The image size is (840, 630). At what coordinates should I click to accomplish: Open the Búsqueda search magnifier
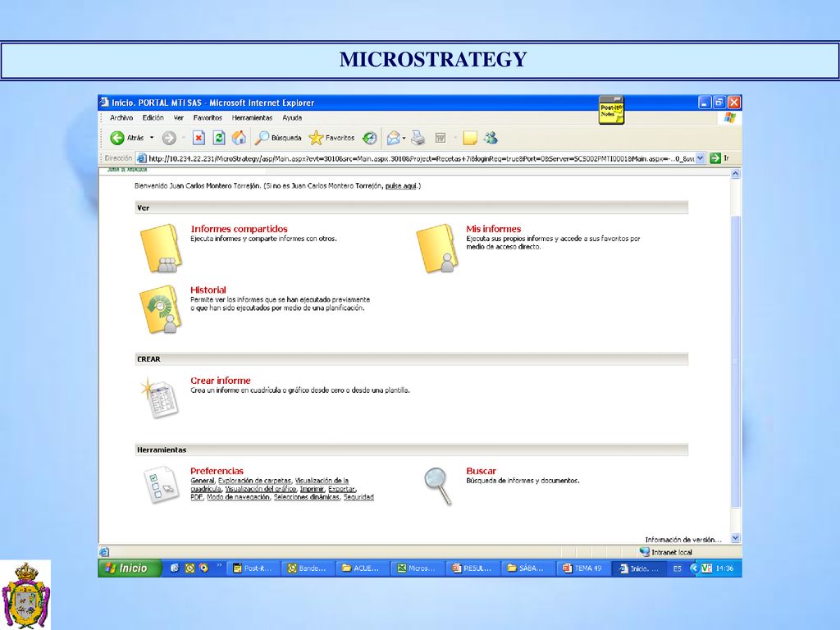coord(278,138)
